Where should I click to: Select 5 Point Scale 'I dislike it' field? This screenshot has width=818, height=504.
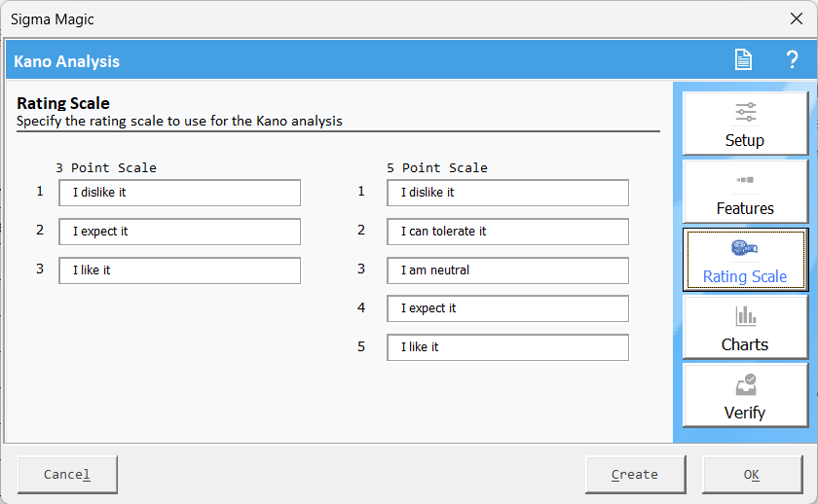tap(506, 193)
